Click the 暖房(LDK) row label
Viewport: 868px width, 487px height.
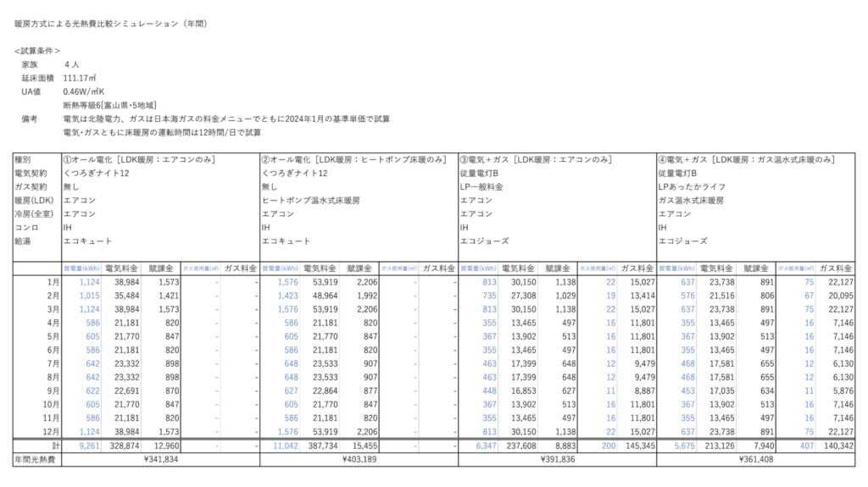point(34,201)
